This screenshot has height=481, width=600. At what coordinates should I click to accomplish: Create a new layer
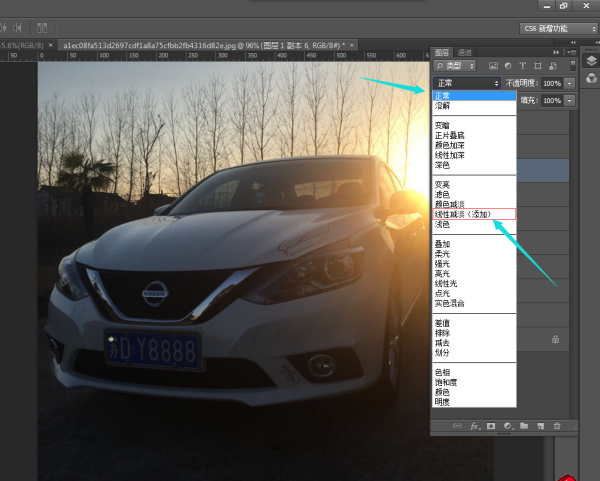point(541,426)
